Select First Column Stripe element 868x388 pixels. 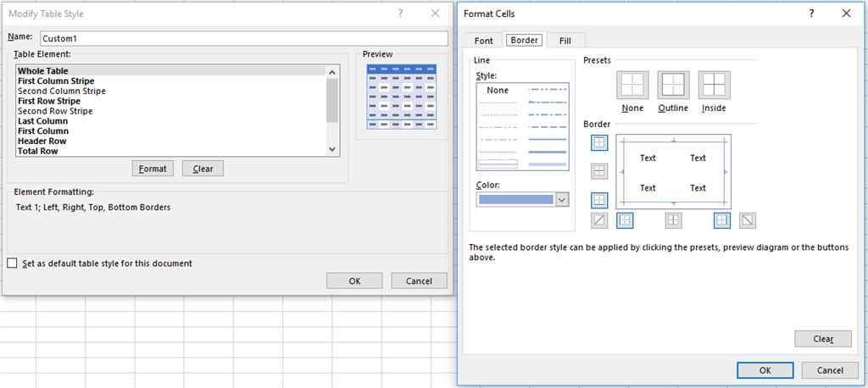click(170, 80)
